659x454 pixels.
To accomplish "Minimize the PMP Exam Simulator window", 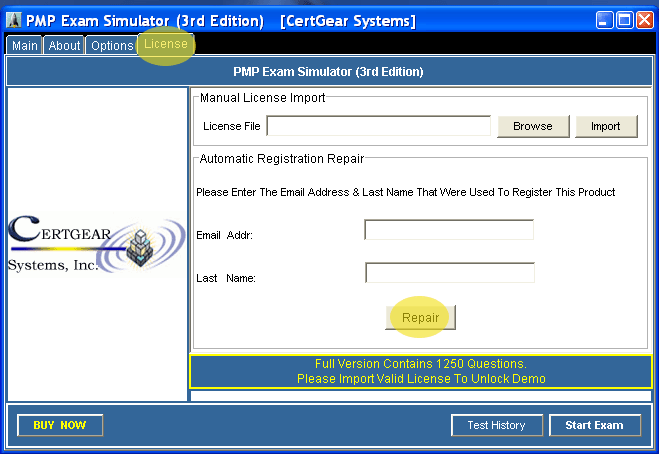I will click(x=604, y=20).
